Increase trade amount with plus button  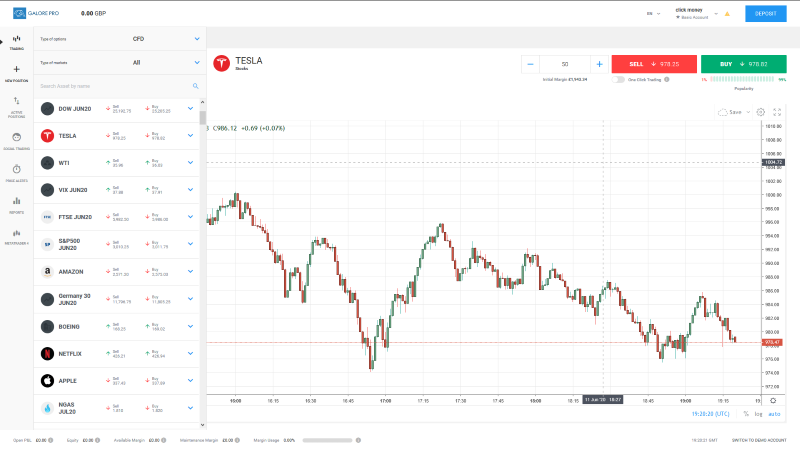[x=599, y=64]
